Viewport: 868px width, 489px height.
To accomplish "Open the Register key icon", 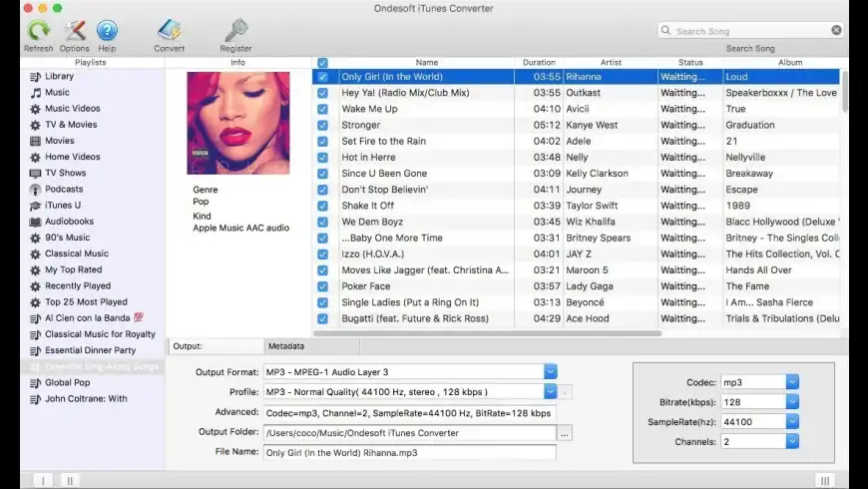I will [x=235, y=31].
